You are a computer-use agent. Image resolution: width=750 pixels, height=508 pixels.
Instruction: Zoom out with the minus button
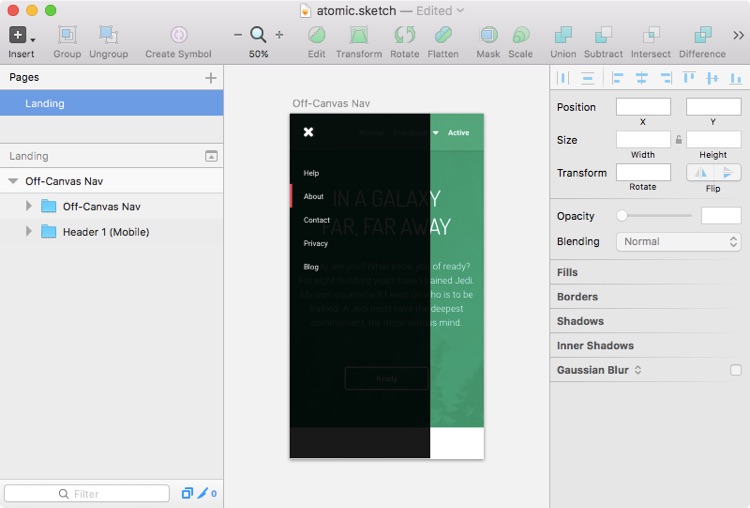238,35
